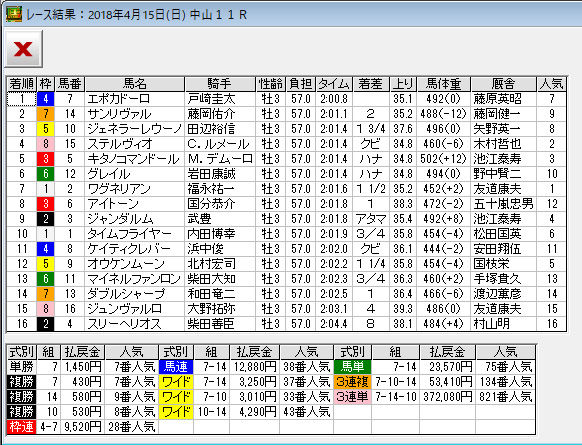Viewport: 582px width, 445px height.
Task: Click the 馬名 column header
Action: point(135,84)
